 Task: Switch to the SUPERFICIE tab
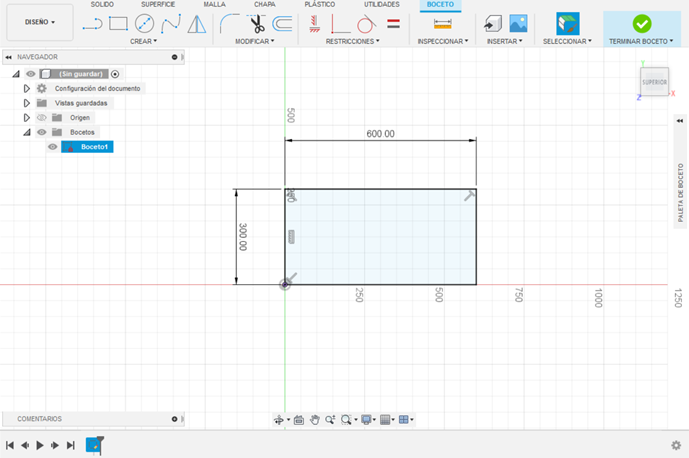[158, 4]
